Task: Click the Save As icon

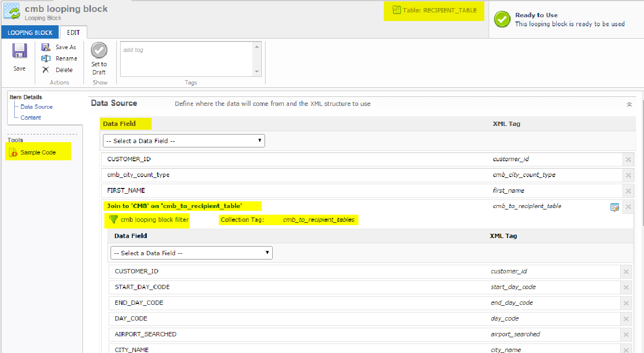Action: tap(46, 47)
